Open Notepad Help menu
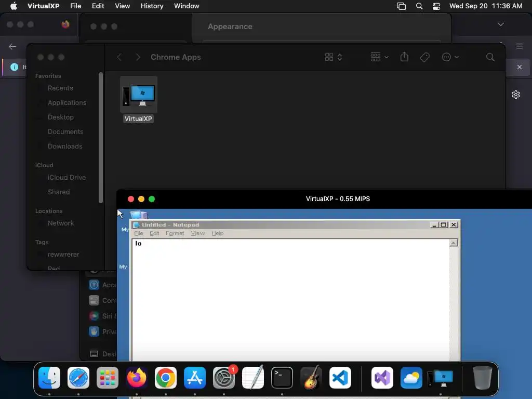The width and height of the screenshot is (532, 399). tap(218, 233)
